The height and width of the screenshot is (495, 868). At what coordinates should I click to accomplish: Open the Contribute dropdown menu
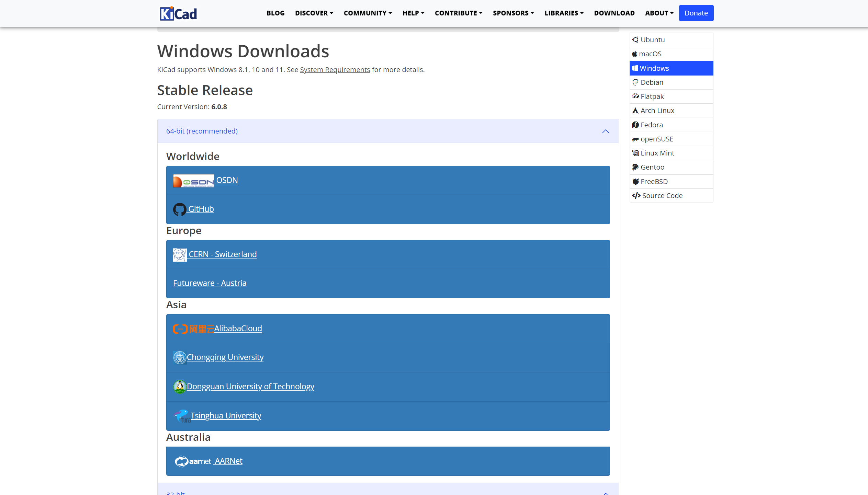point(459,13)
